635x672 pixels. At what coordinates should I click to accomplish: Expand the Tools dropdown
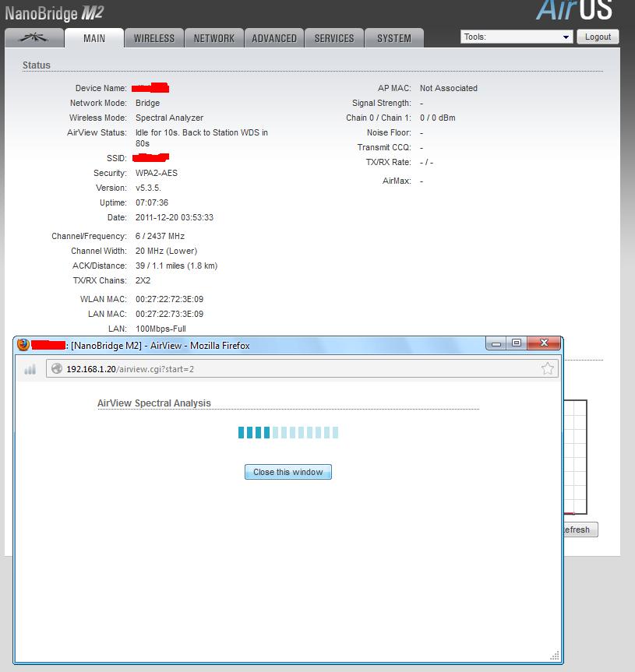click(x=517, y=37)
